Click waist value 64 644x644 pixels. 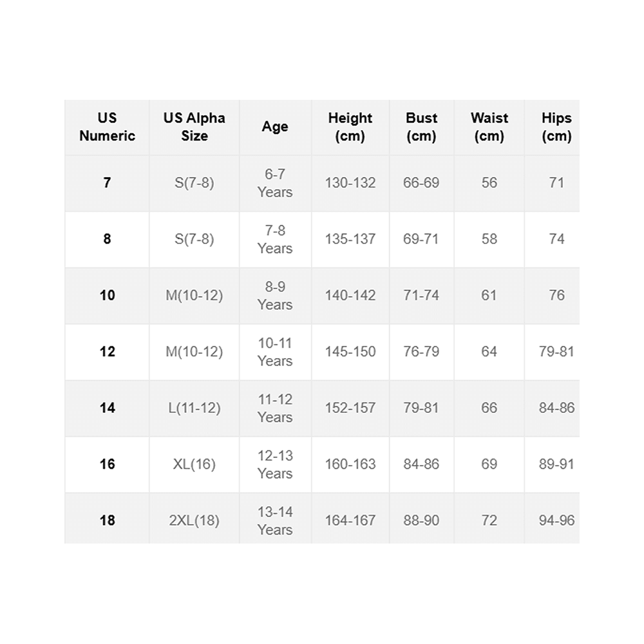tap(489, 352)
